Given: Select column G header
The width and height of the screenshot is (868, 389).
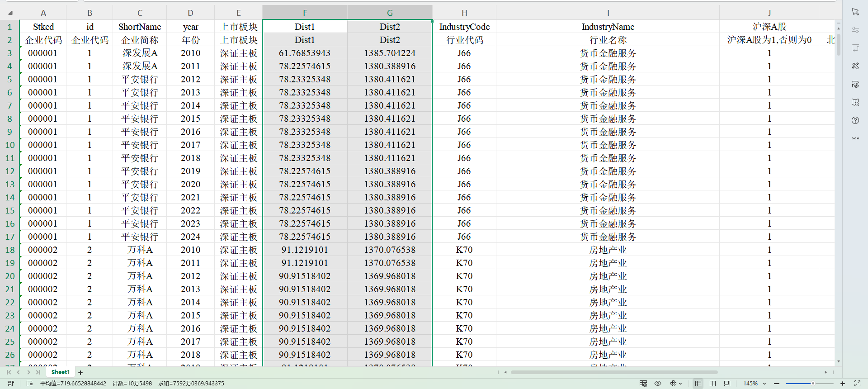Looking at the screenshot, I should tap(390, 13).
